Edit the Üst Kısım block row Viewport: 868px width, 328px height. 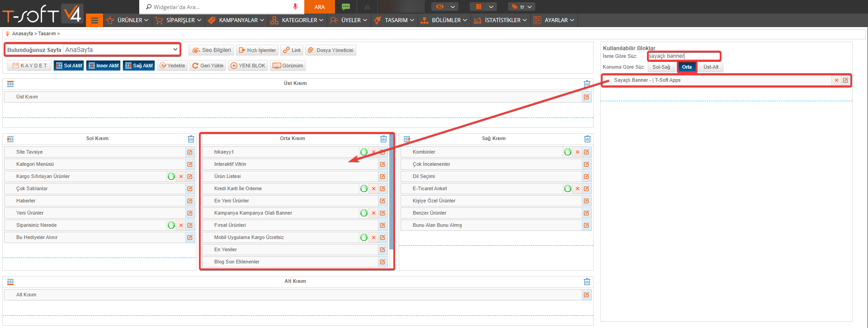(586, 97)
